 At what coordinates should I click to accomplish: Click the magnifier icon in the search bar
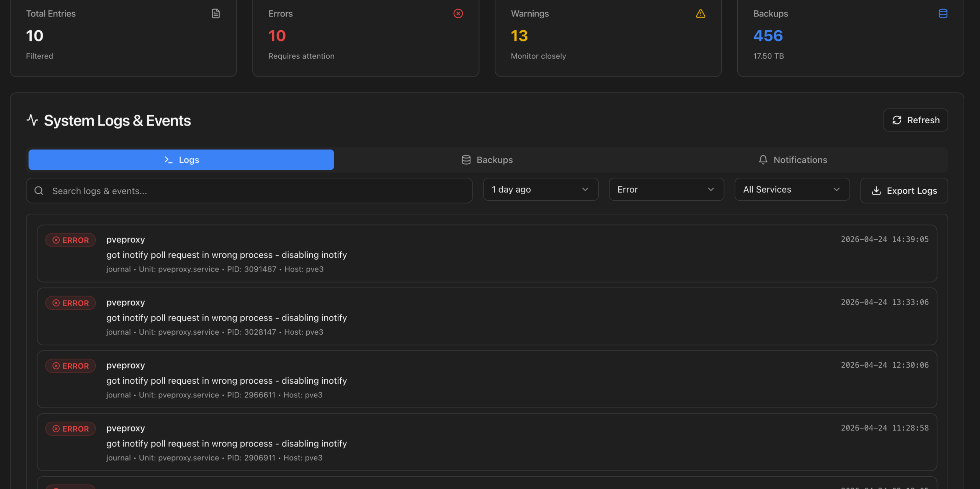(39, 190)
